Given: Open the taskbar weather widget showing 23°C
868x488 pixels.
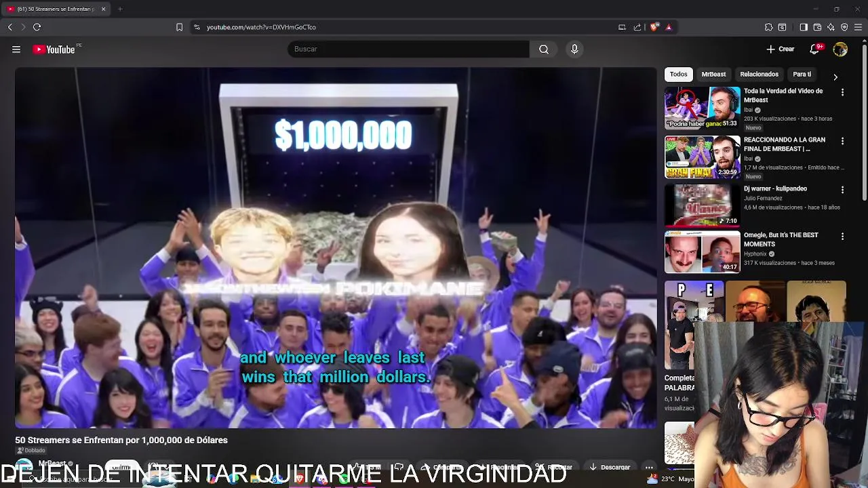Looking at the screenshot, I should coord(670,479).
